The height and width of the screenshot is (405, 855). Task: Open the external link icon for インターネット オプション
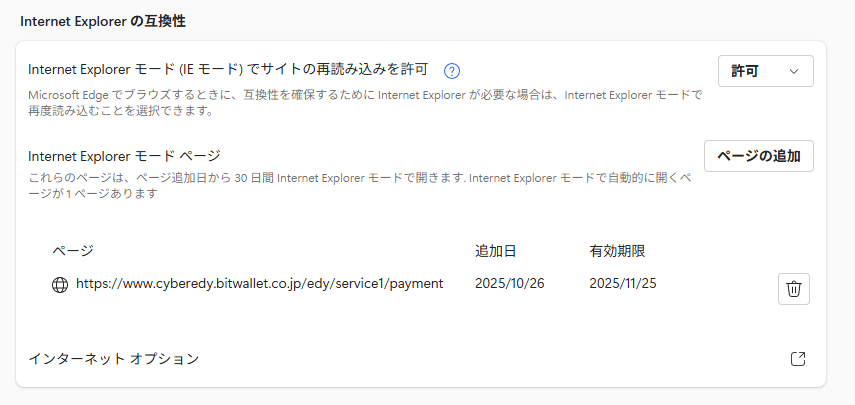(x=797, y=359)
